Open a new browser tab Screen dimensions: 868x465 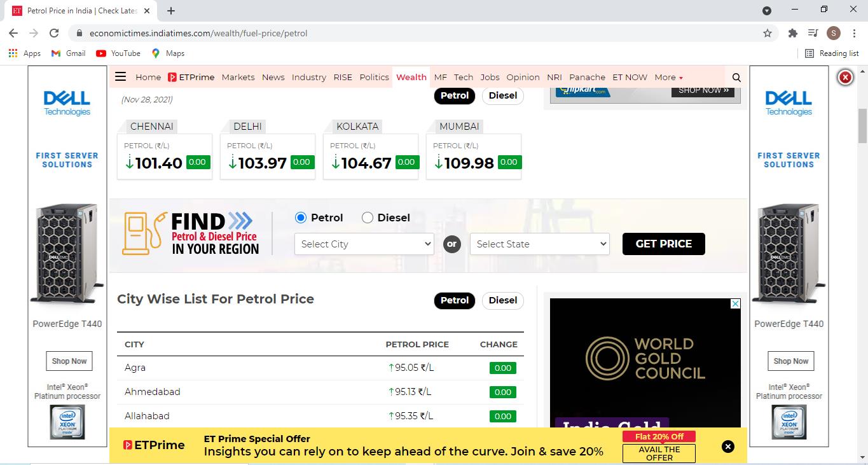pyautogui.click(x=171, y=11)
